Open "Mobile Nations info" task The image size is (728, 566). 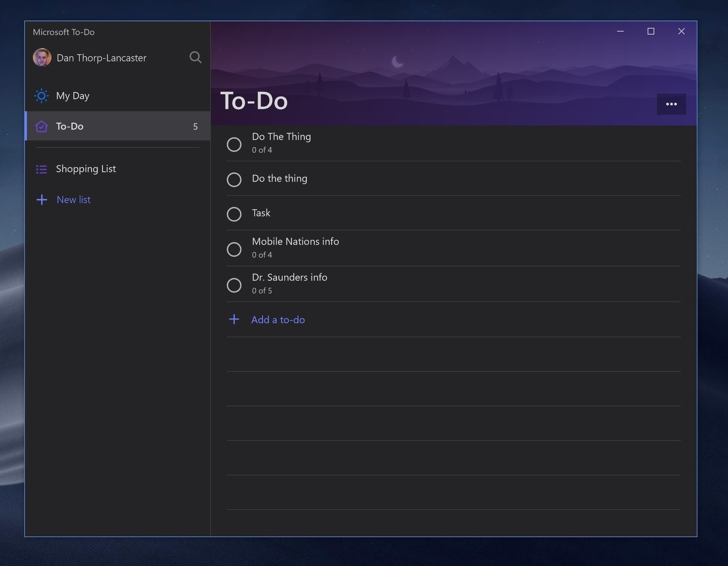point(454,248)
